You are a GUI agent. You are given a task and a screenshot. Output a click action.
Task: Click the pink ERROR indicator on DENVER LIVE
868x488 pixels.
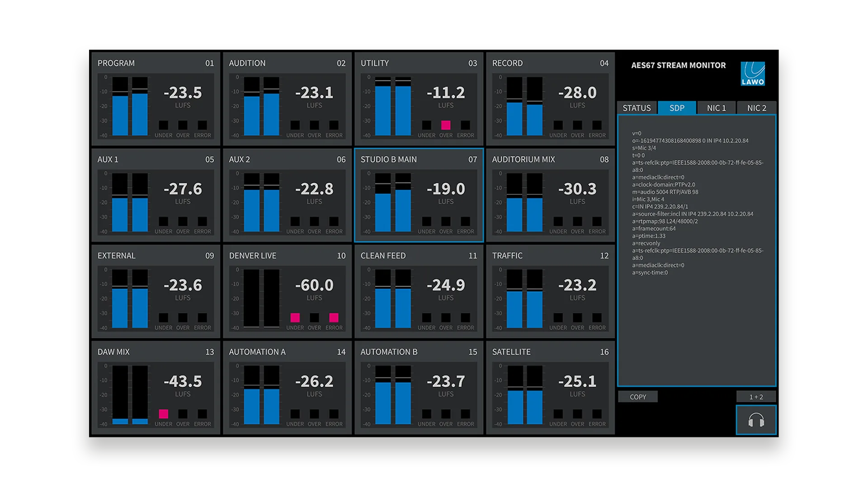[334, 318]
